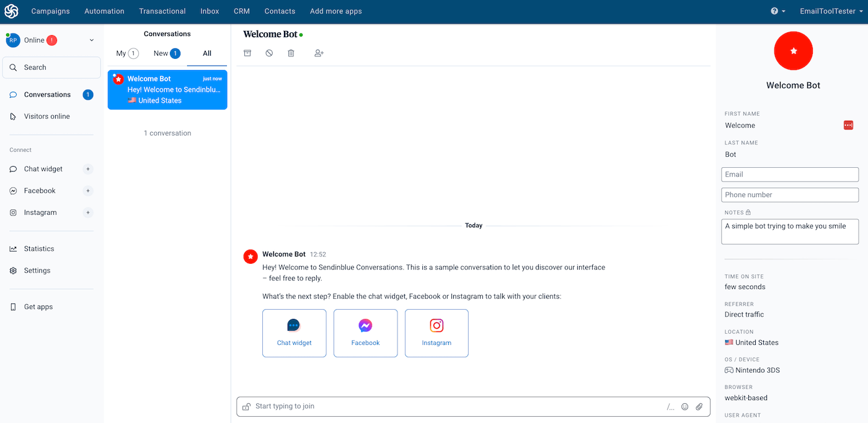This screenshot has width=868, height=423.
Task: Open the help menu in the top bar
Action: [776, 11]
